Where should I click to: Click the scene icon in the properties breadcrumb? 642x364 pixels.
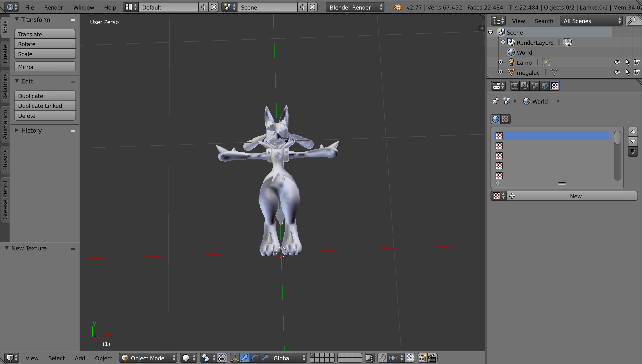coord(507,101)
